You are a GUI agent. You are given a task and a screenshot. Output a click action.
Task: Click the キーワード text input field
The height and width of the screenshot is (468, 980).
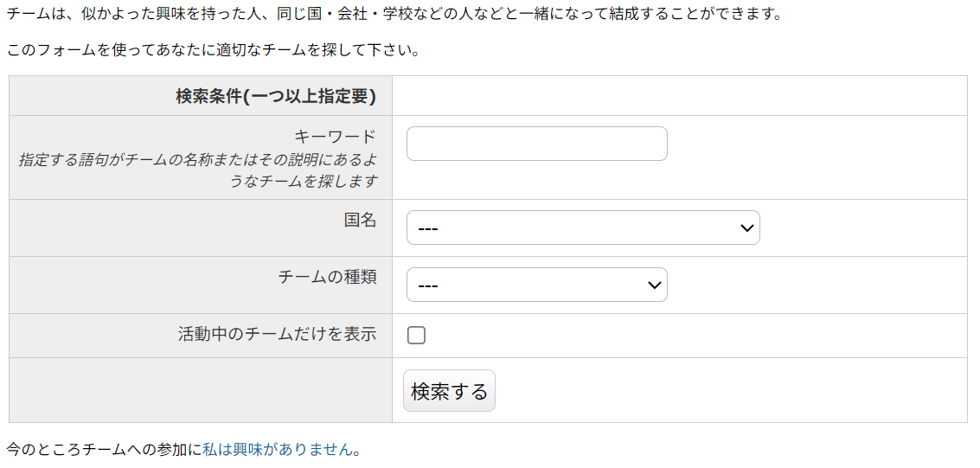pos(536,144)
